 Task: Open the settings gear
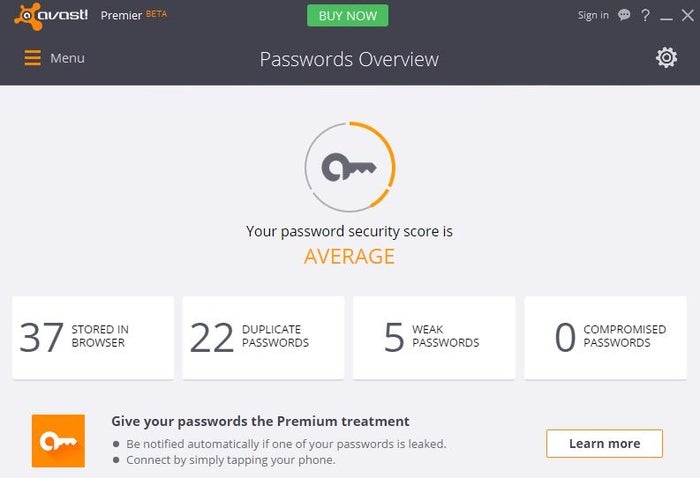(x=666, y=58)
